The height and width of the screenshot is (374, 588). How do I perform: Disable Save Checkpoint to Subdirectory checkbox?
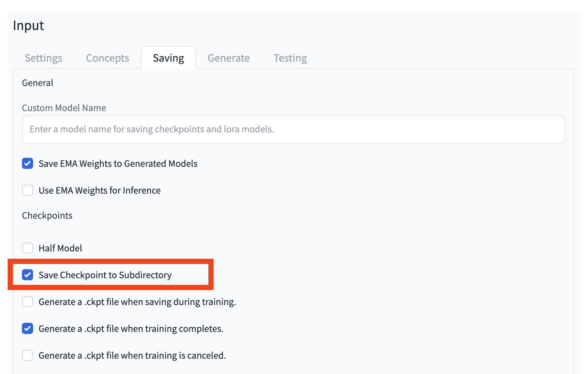point(27,275)
